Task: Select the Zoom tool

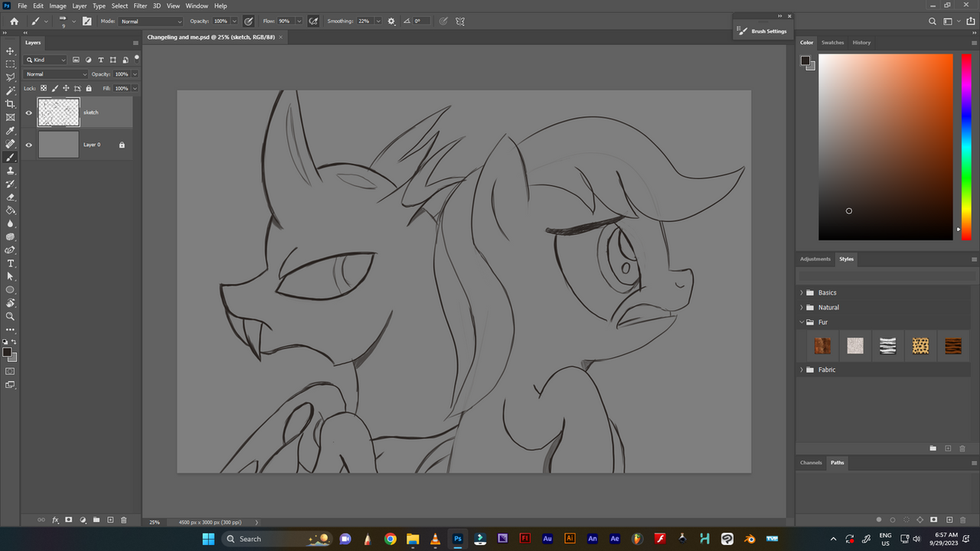Action: click(10, 316)
